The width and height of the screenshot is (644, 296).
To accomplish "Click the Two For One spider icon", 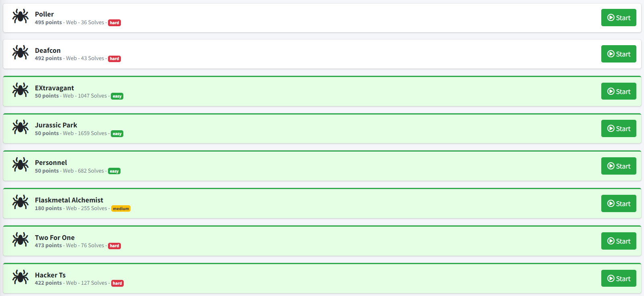I will pyautogui.click(x=20, y=240).
